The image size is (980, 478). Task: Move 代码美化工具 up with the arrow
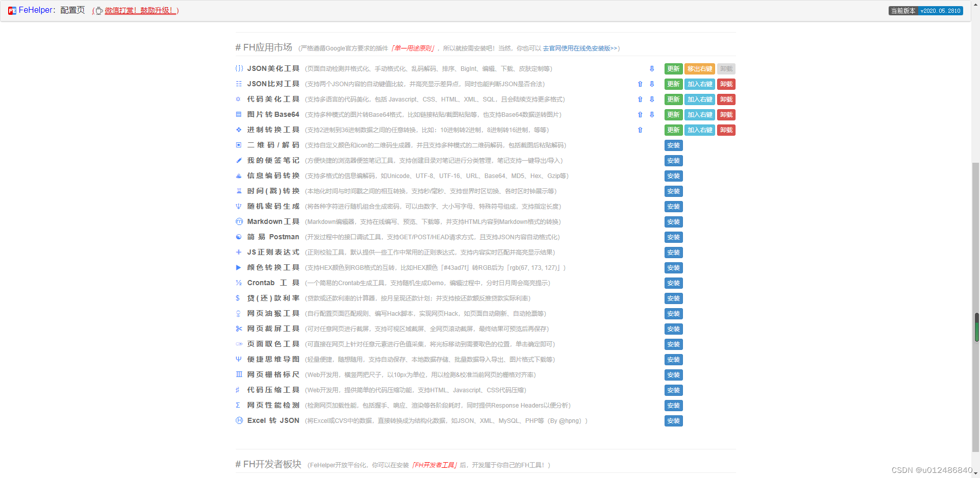[x=640, y=99]
